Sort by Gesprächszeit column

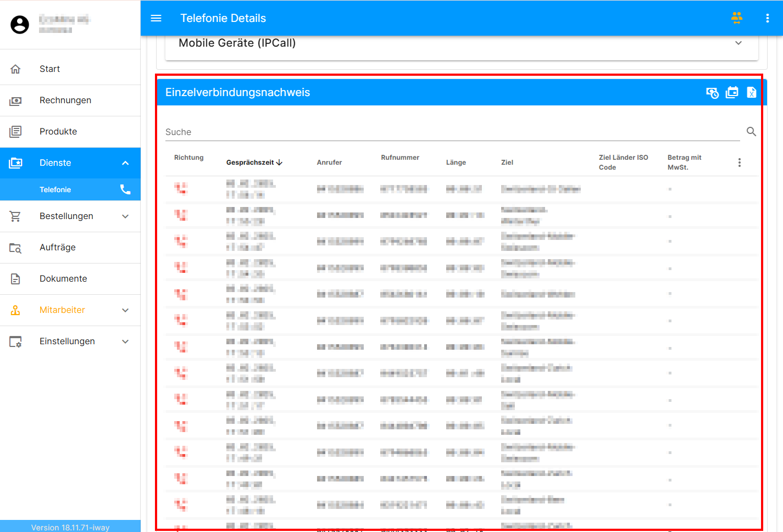coord(254,163)
